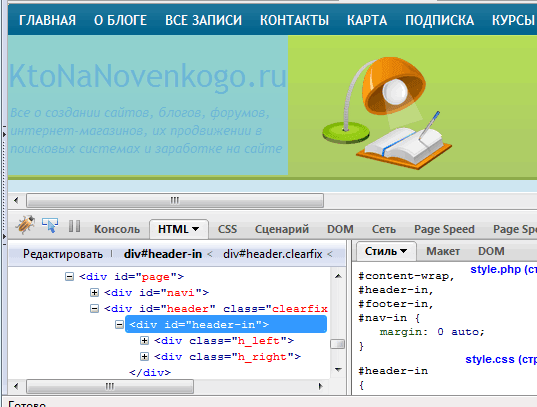
Task: Open the КУРСЫ menu item
Action: tap(514, 20)
